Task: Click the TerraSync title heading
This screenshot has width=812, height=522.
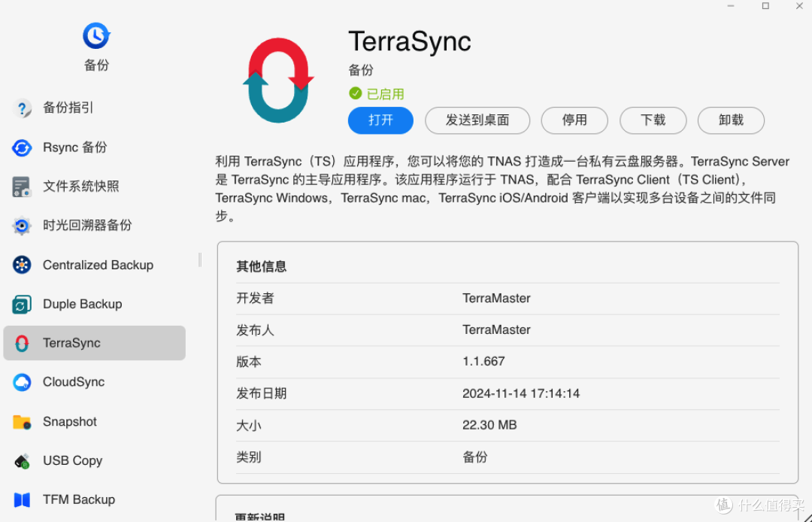Action: pos(410,41)
